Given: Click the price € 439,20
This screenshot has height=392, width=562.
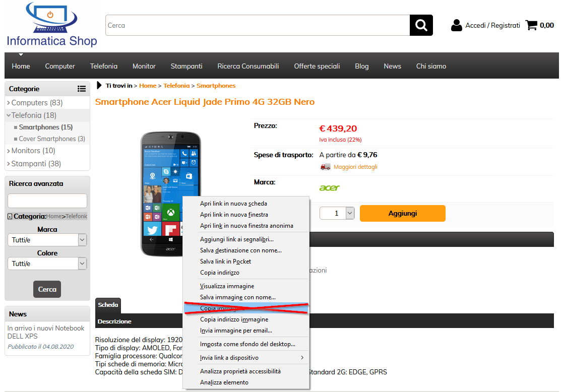Looking at the screenshot, I should point(338,128).
